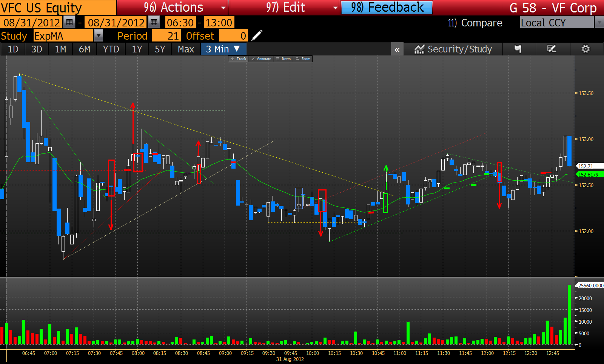The width and height of the screenshot is (604, 364).
Task: Toggle the Annotate mode
Action: [261, 59]
